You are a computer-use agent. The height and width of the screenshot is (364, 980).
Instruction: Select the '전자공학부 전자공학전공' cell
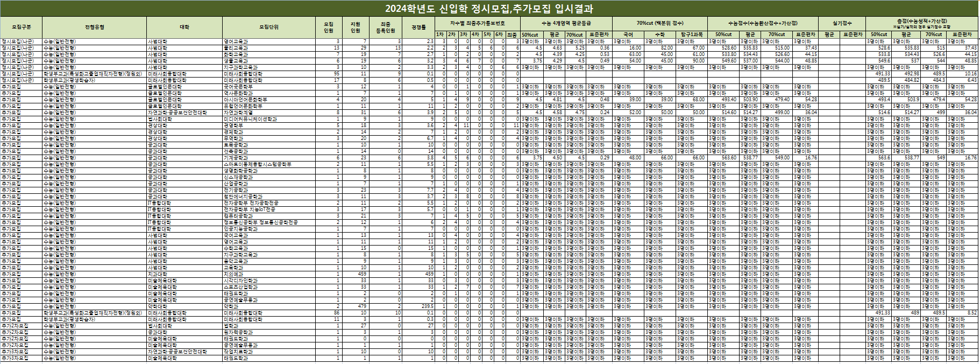[x=269, y=203]
